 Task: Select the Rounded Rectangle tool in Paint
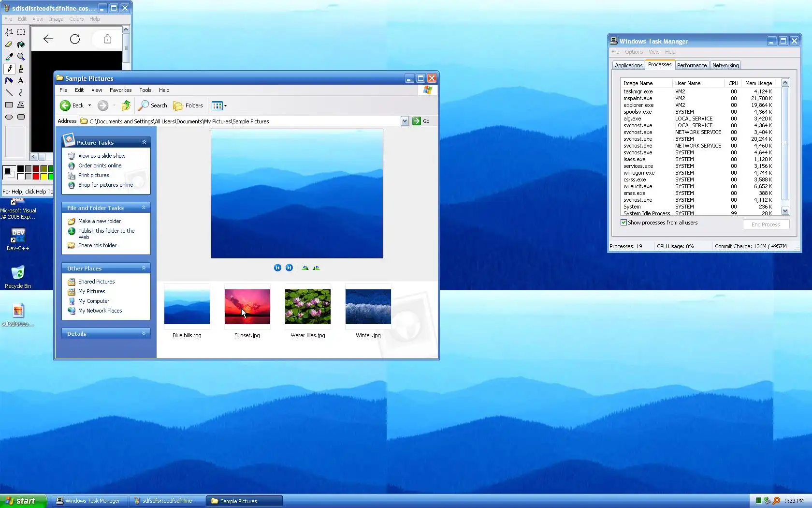coord(21,117)
